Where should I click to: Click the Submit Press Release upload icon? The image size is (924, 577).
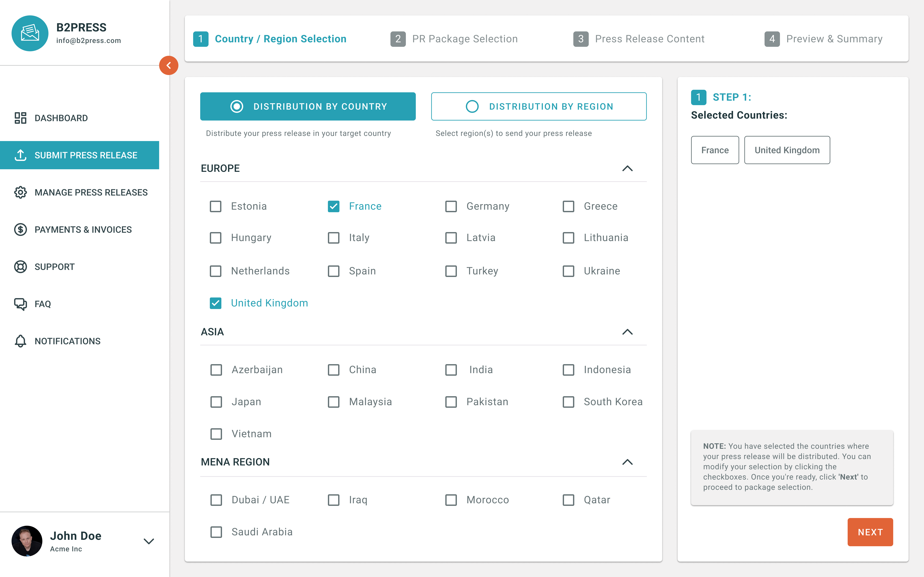pos(20,155)
